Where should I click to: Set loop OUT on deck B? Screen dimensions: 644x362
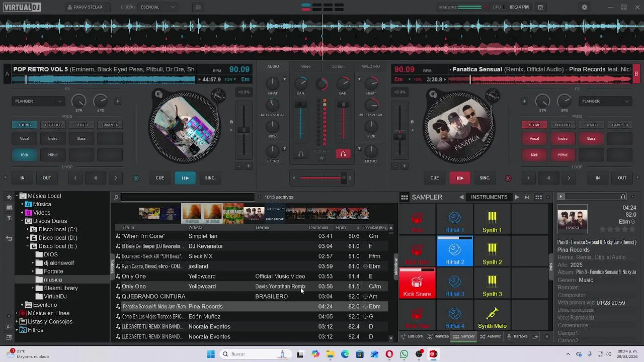point(622,177)
